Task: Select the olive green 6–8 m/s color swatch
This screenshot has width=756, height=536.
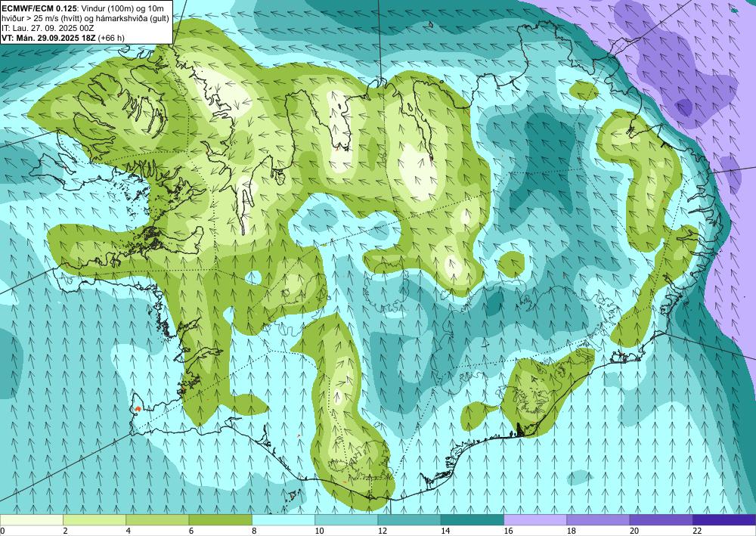Action: pyautogui.click(x=220, y=520)
